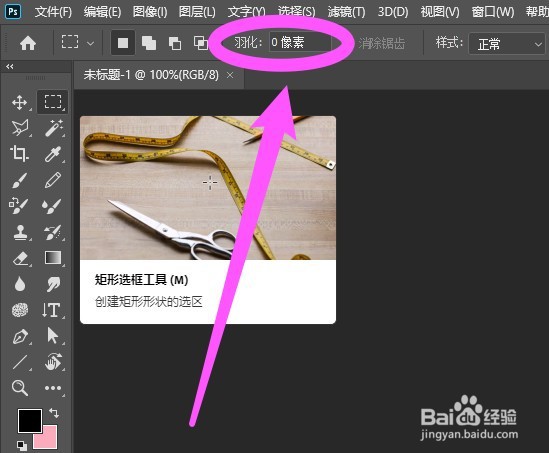Click tooltip text 创建矩形形状的选区
The image size is (549, 453).
[148, 301]
